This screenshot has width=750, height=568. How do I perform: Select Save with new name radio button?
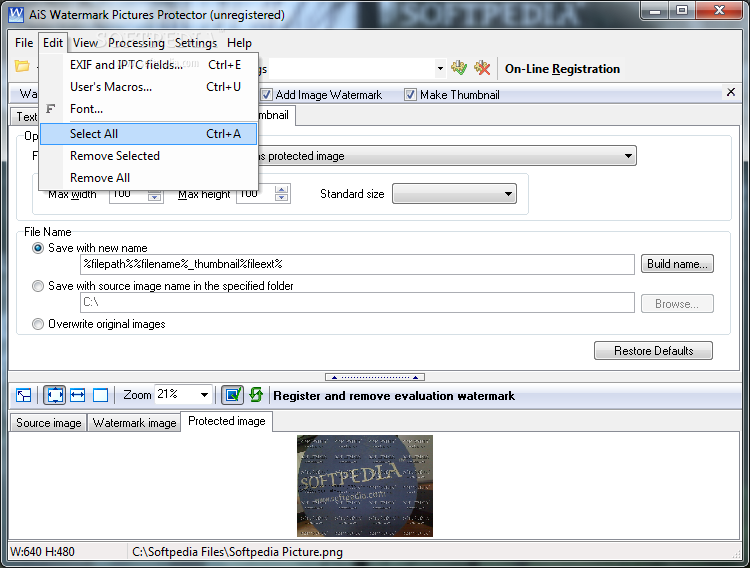click(x=38, y=248)
